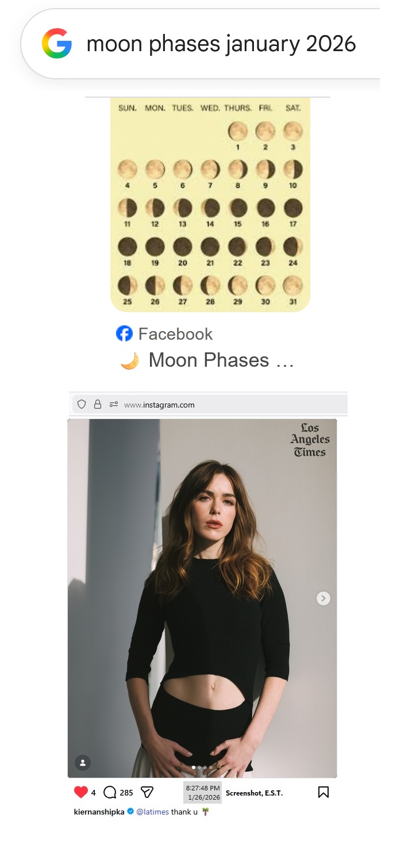
Task: Click the Facebook logo icon
Action: pos(124,333)
